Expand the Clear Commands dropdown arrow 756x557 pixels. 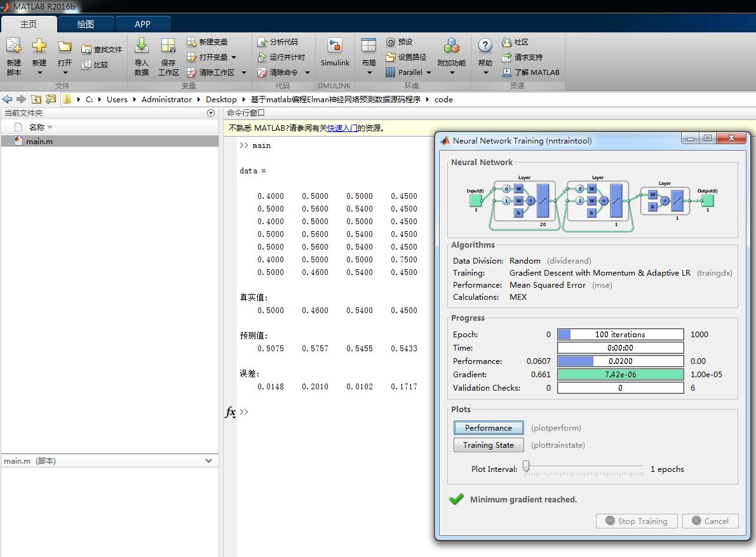tap(307, 72)
